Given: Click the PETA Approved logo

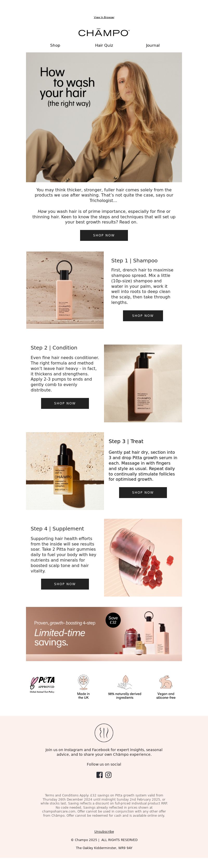Looking at the screenshot, I should point(42,684).
